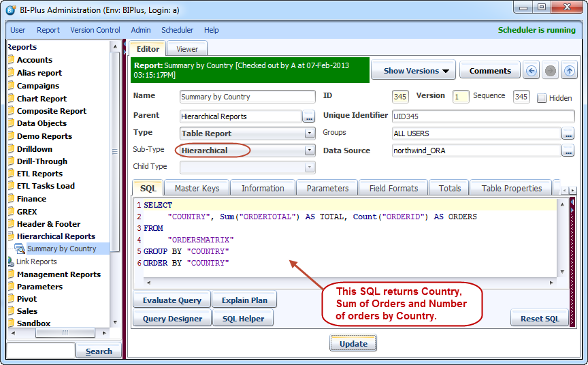The image size is (588, 365).
Task: Open the Sub-Type Hierarchical dropdown
Action: coord(310,150)
